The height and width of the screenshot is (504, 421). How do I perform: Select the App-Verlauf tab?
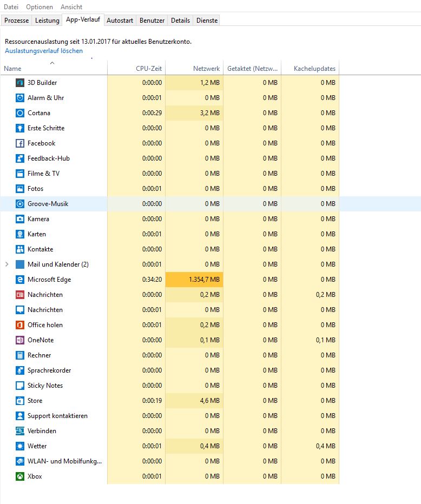coord(83,19)
